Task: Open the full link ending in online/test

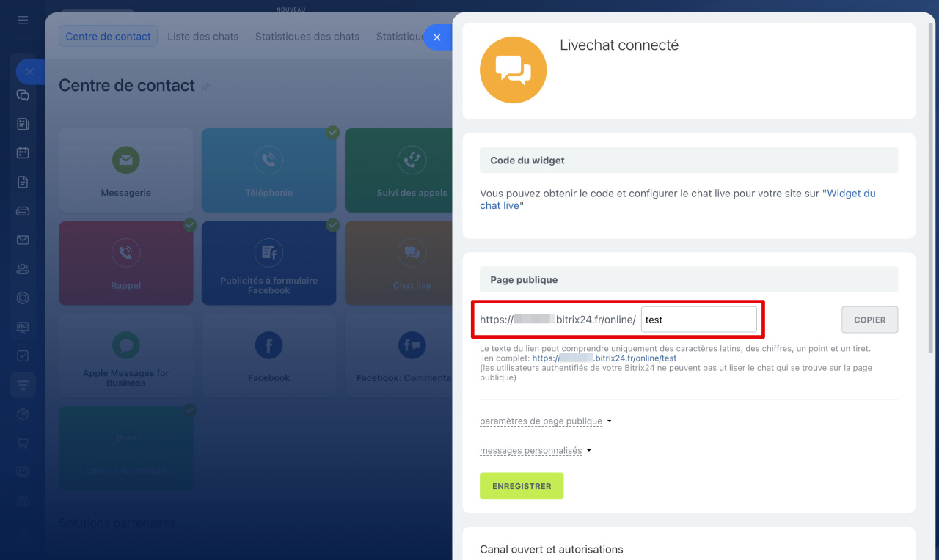Action: tap(604, 358)
